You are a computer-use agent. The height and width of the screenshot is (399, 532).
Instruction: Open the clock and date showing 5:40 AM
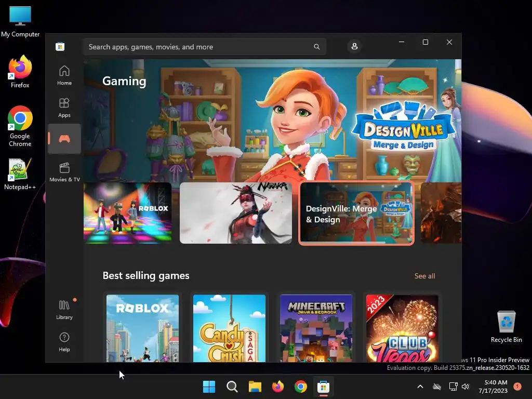click(x=493, y=387)
